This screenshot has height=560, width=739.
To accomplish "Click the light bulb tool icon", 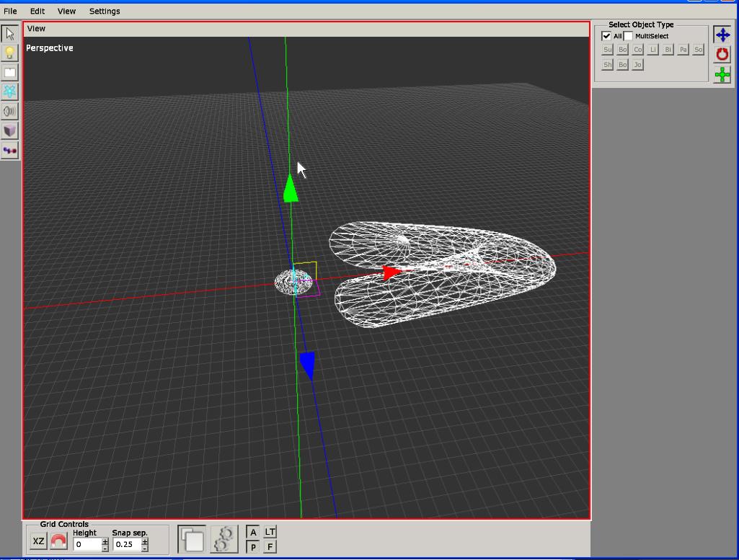I will tap(10, 53).
